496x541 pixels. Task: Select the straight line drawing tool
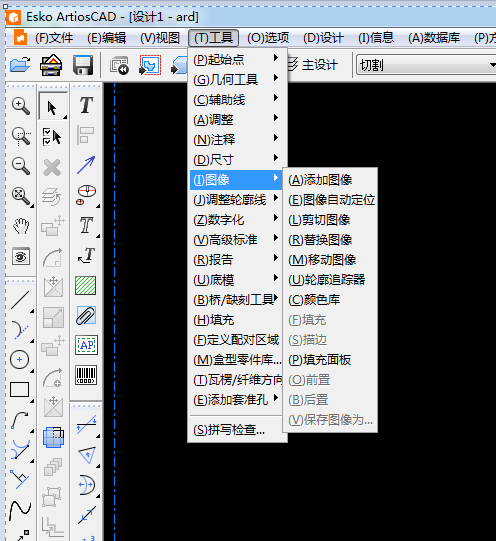[x=20, y=300]
